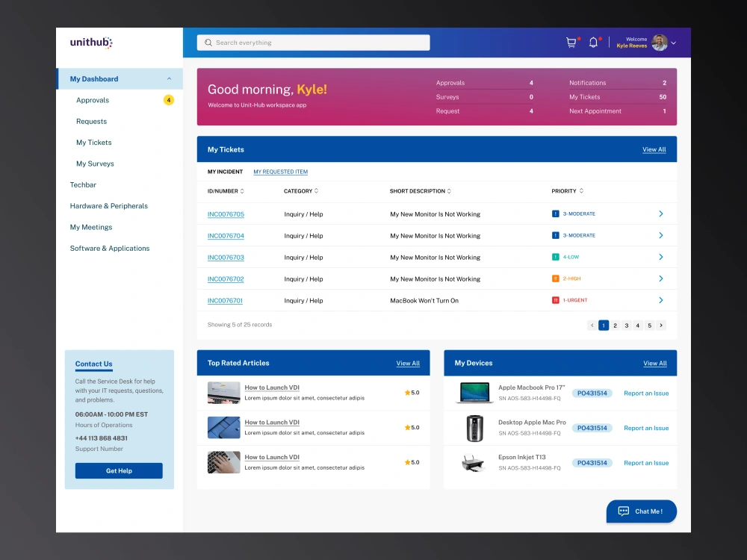Screen dimensions: 747x560
Task: Select page 3 in the ticket pagination
Action: coord(627,325)
